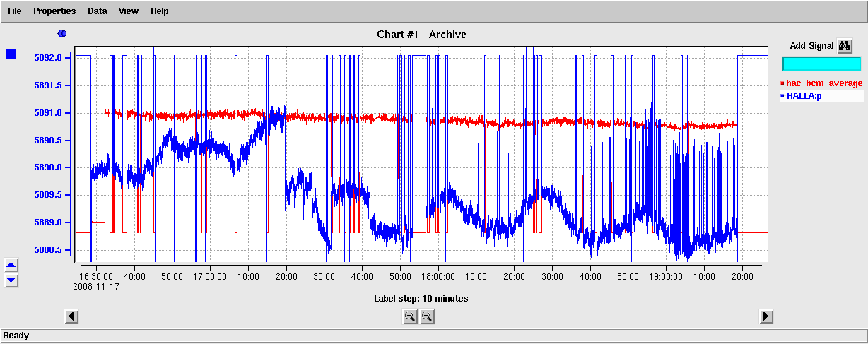
Task: Click the blue circle marker above chart
Action: 61,33
